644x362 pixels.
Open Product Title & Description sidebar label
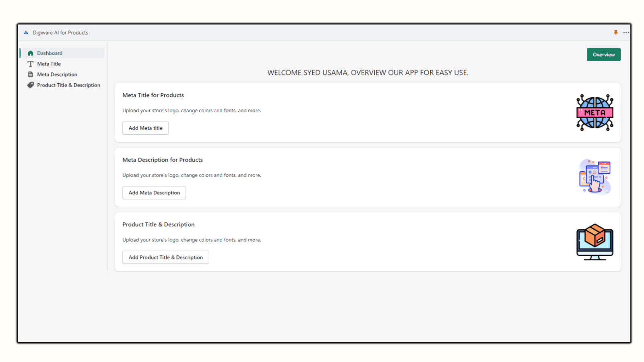coord(68,85)
